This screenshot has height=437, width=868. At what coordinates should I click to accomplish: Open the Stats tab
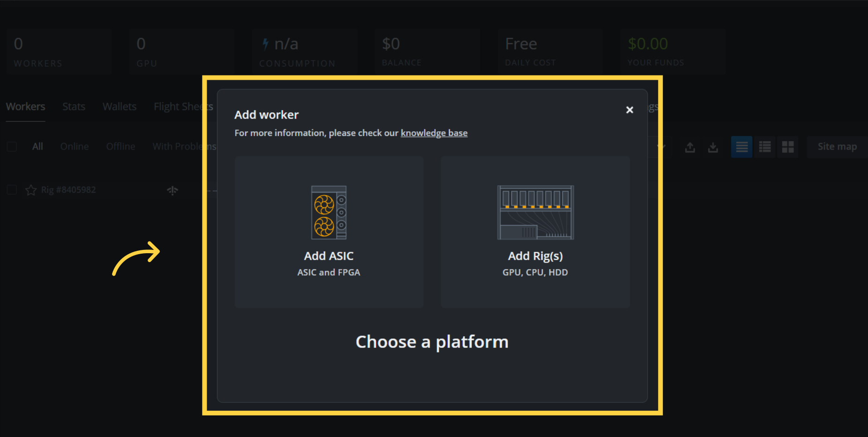pyautogui.click(x=74, y=107)
